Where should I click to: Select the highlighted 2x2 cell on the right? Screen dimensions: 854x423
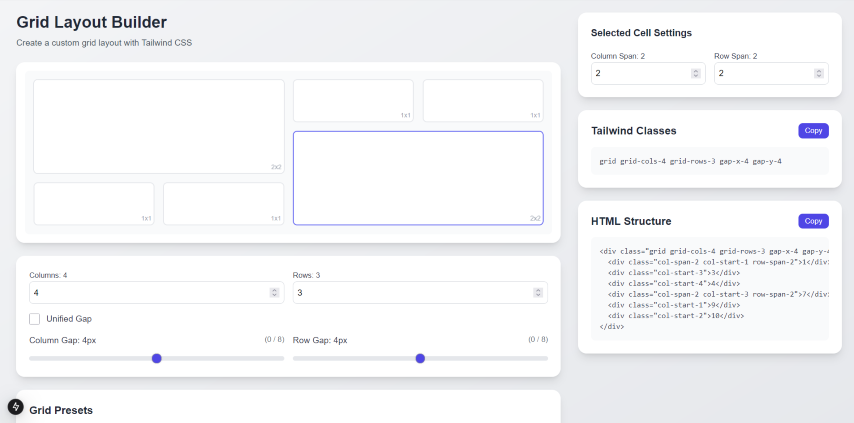point(418,178)
